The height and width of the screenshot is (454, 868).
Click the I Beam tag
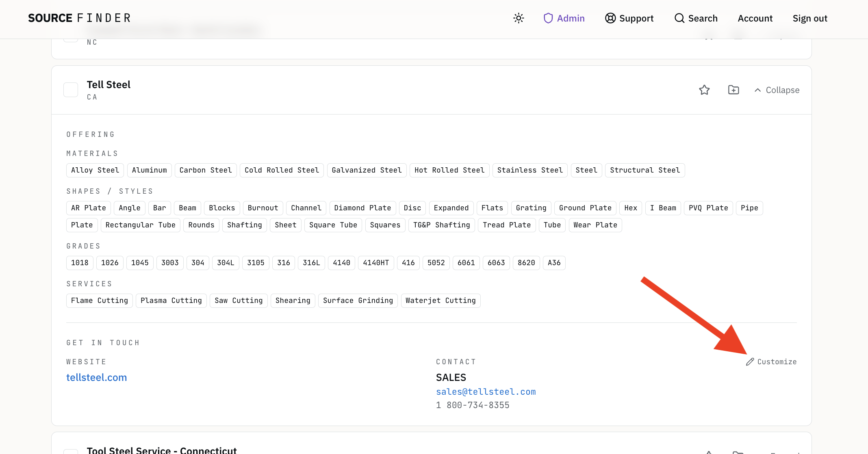click(663, 208)
